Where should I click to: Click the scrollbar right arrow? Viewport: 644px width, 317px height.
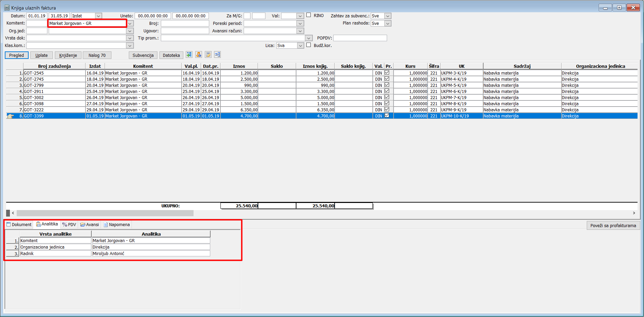tap(634, 213)
